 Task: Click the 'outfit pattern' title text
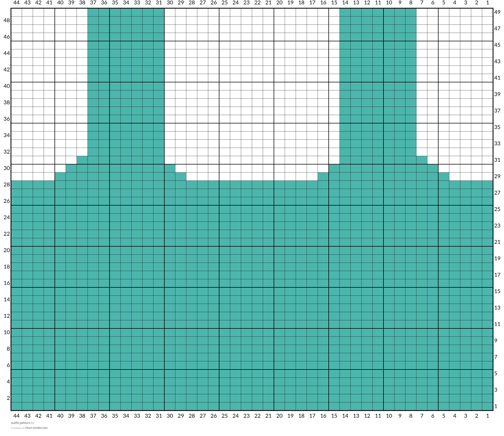pos(21,423)
